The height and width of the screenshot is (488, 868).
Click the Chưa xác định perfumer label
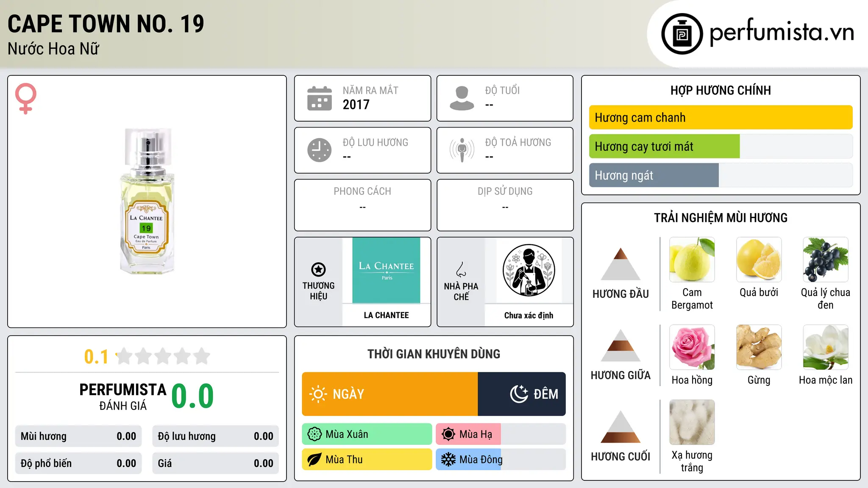[529, 315]
